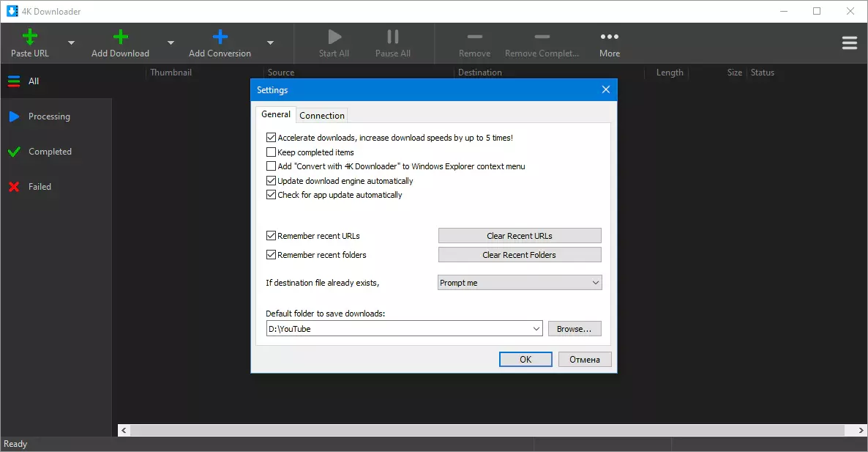Open the hamburger menu icon
Viewport: 868px width, 452px height.
(849, 43)
